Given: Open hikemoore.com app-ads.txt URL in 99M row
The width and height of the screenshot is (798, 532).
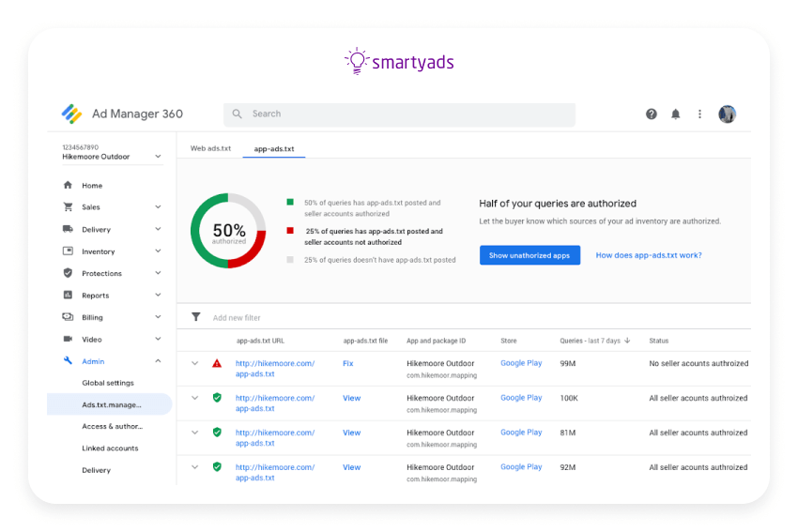Looking at the screenshot, I should (275, 369).
